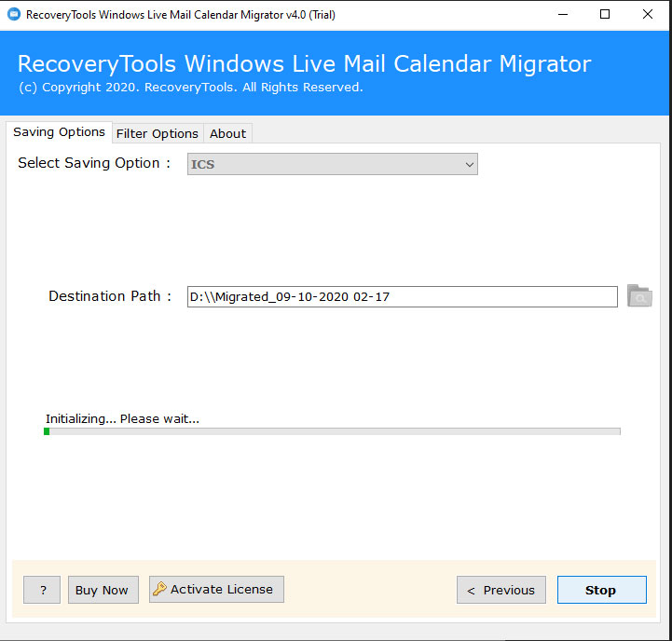Maximize the Calendar Migrator window
The image size is (672, 641).
605,14
